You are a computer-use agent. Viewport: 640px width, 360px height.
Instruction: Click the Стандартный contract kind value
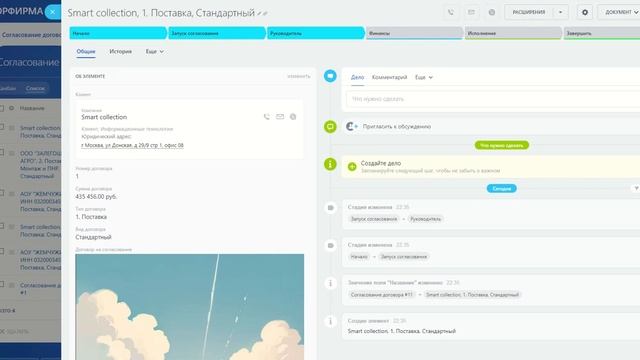93,237
